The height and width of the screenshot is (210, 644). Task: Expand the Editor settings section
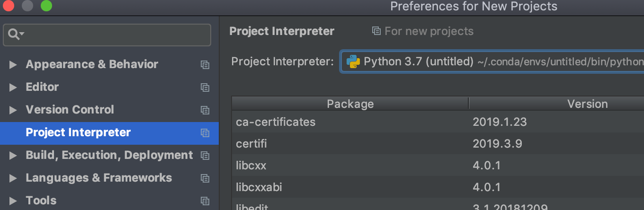point(13,87)
